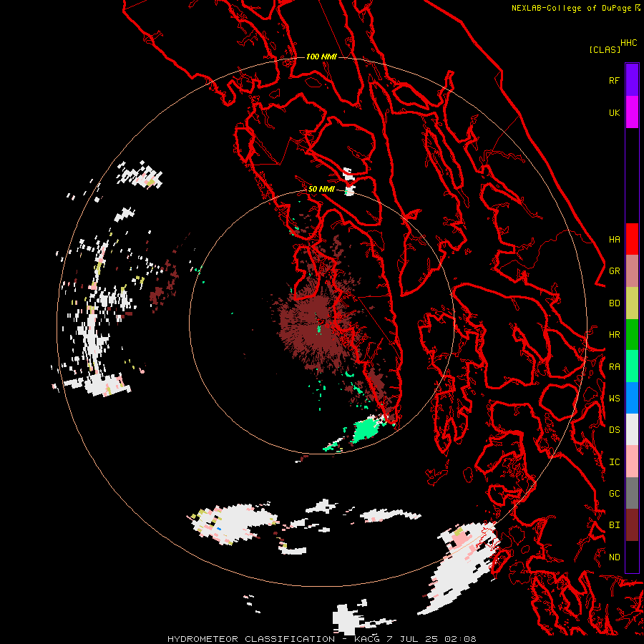644x644 pixels.
Task: Select the yellow BD legend swatch
Action: [632, 303]
